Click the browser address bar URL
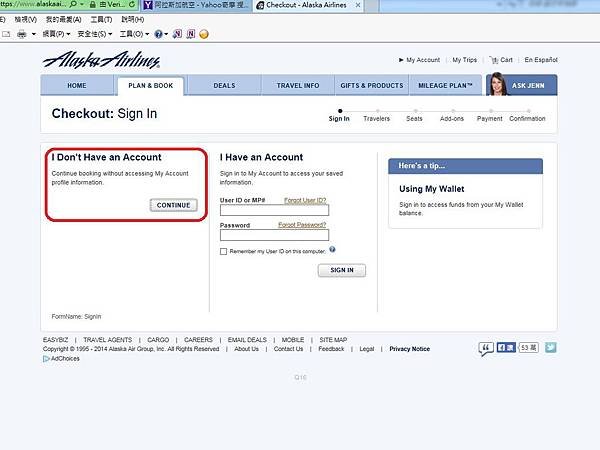Image resolution: width=600 pixels, height=450 pixels. pyautogui.click(x=34, y=4)
